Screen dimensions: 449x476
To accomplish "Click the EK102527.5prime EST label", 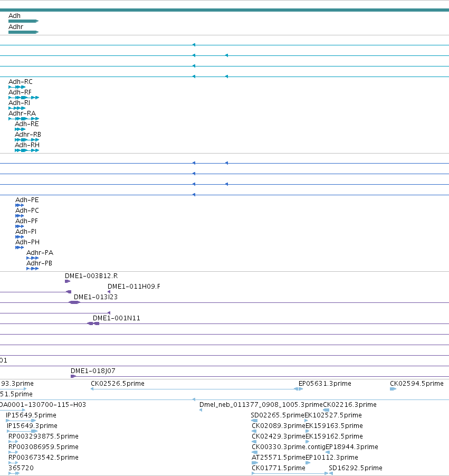I will [333, 415].
